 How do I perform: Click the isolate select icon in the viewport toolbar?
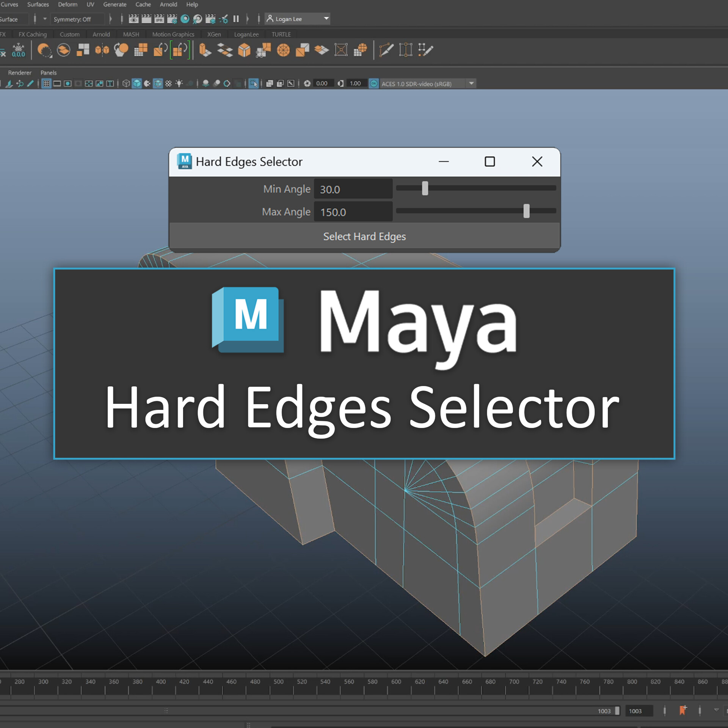(x=254, y=84)
